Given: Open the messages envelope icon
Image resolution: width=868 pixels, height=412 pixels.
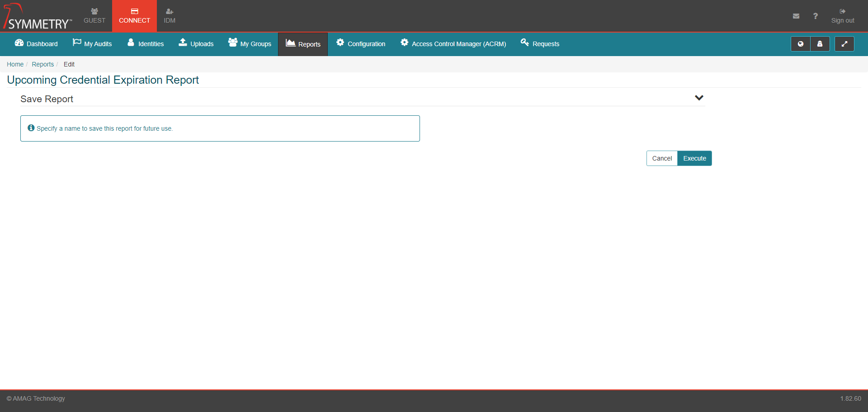Looking at the screenshot, I should coord(796,16).
